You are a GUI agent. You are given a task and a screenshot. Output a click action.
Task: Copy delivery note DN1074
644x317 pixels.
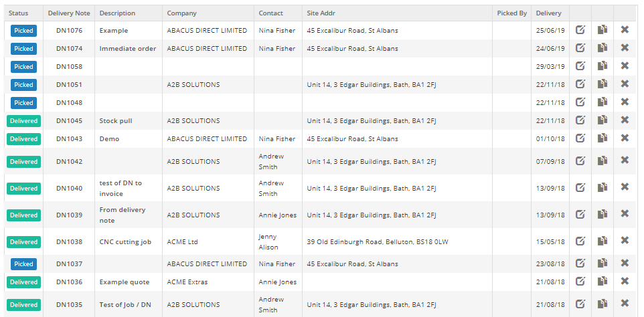coord(602,48)
